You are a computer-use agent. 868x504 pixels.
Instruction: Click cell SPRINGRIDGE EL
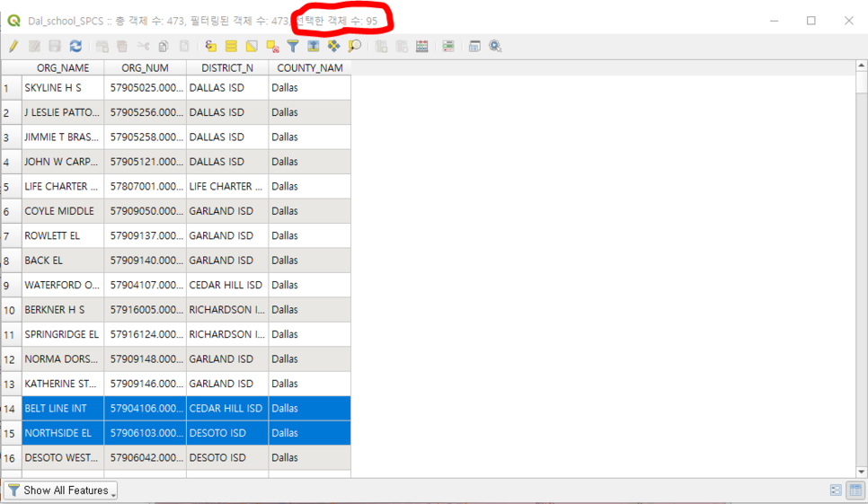(x=63, y=335)
